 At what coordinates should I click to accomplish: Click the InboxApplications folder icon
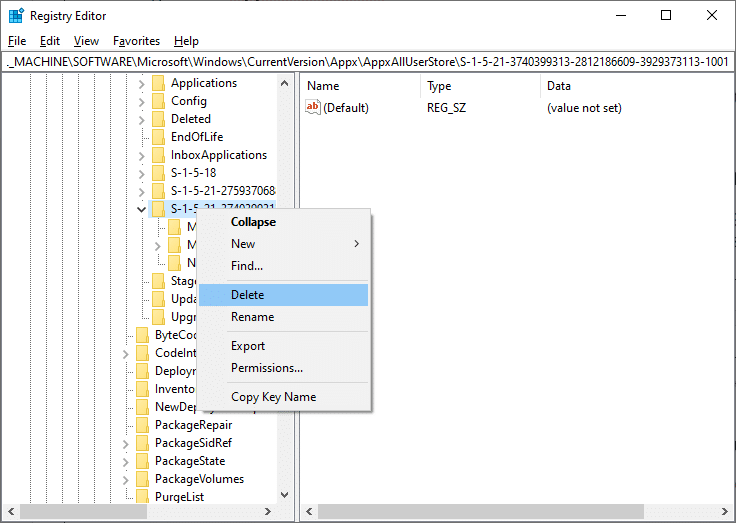159,155
